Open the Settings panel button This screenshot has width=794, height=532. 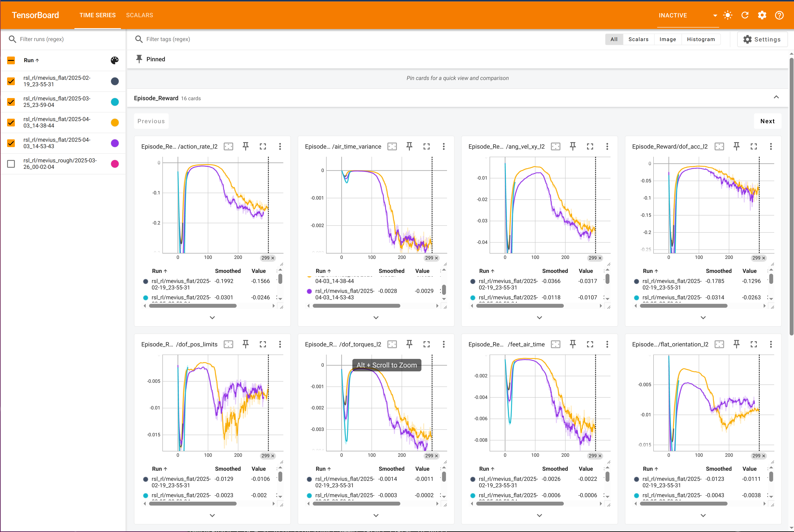click(762, 39)
